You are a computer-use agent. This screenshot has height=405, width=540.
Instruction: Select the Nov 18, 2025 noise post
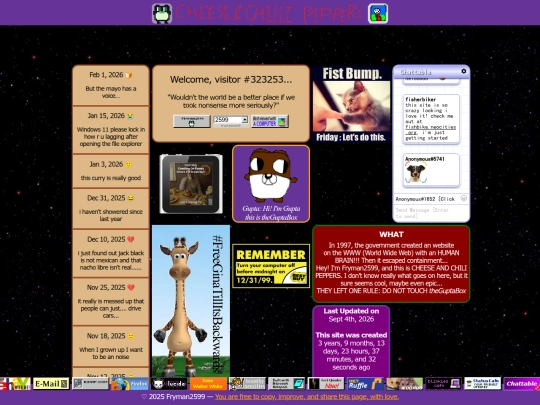pos(111,346)
